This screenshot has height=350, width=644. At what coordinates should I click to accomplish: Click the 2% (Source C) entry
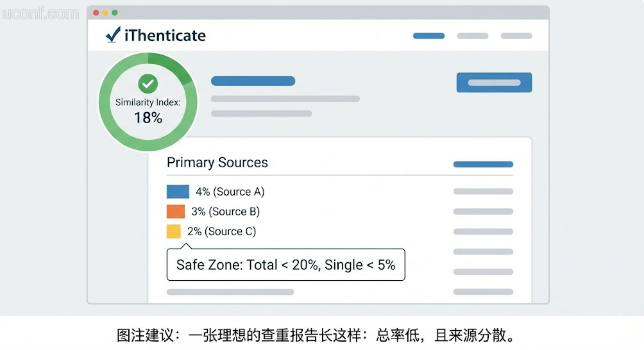(221, 231)
